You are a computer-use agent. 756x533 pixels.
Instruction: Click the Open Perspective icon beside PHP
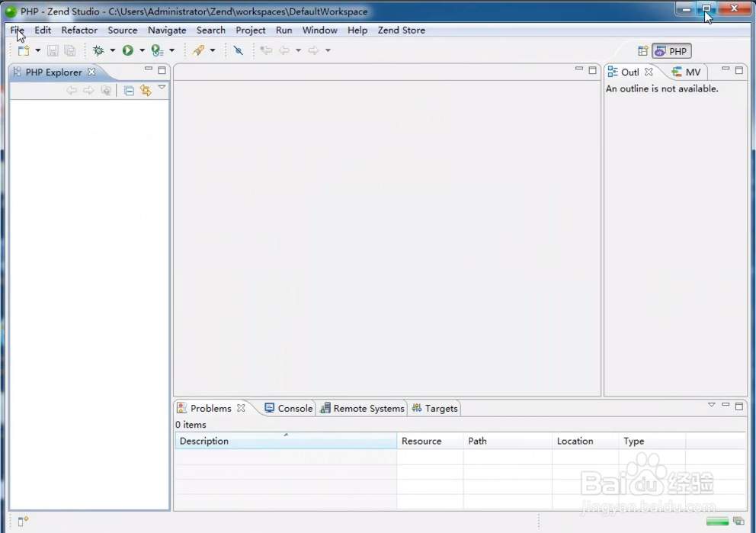click(642, 51)
